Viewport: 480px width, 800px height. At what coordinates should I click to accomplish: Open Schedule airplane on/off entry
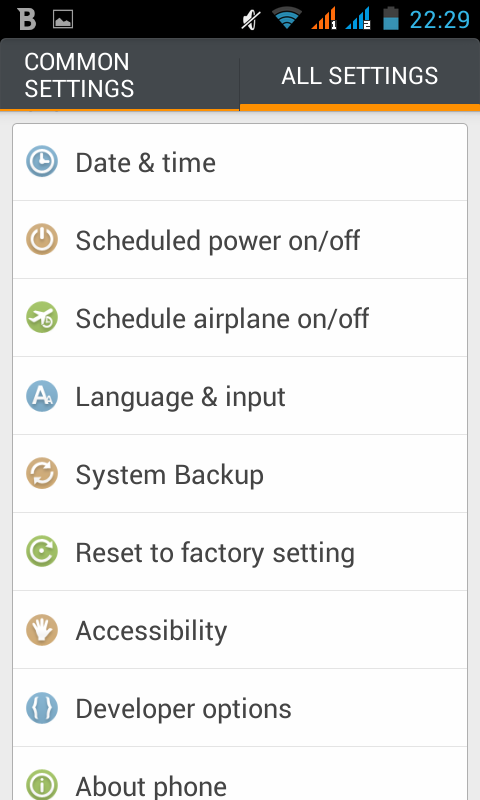tap(240, 318)
